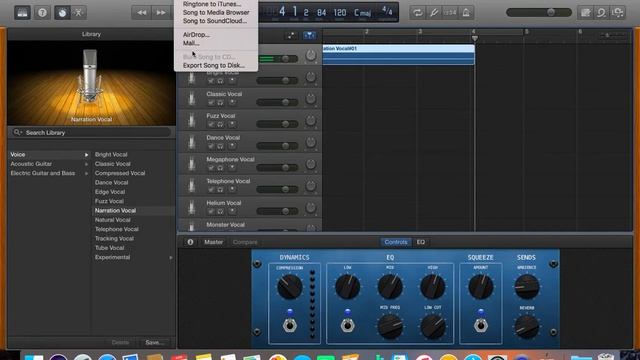The width and height of the screenshot is (640, 360).
Task: Flip the EQ section on/off switch
Action: pos(347,325)
